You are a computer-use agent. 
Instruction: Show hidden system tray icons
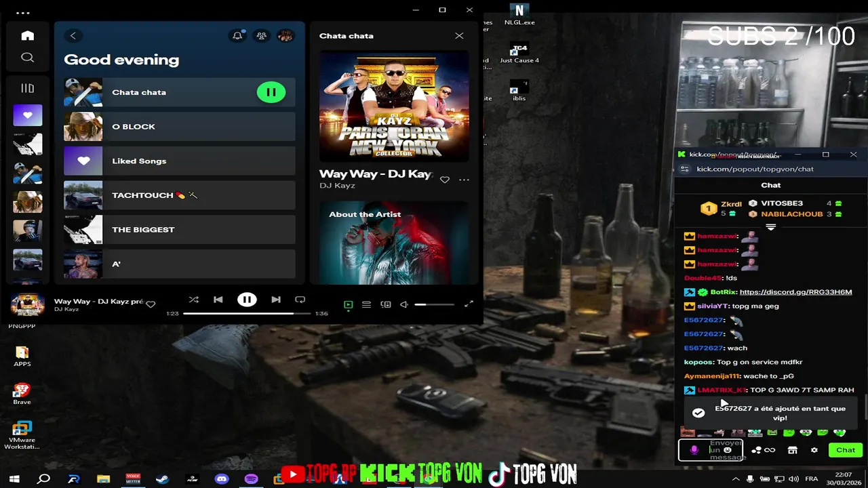coord(736,479)
